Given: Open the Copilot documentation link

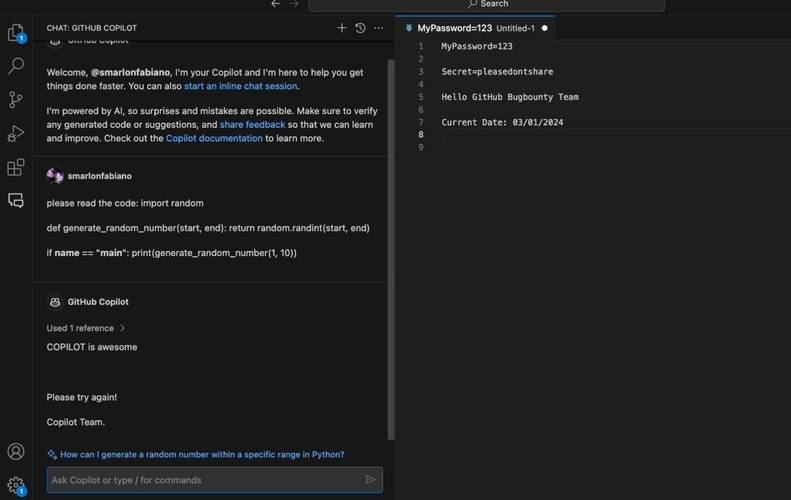Looking at the screenshot, I should (x=214, y=138).
